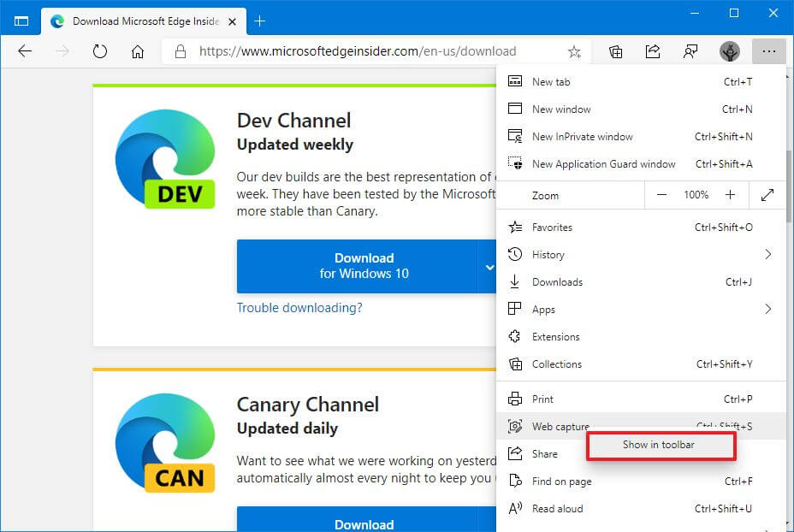The height and width of the screenshot is (532, 794).
Task: Click the page vertical scrollbar thumb
Action: point(789,186)
